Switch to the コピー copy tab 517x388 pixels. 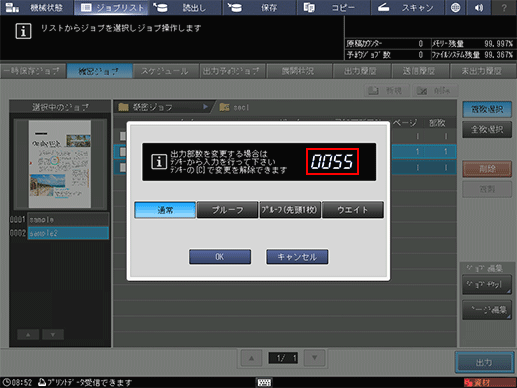tap(333, 7)
